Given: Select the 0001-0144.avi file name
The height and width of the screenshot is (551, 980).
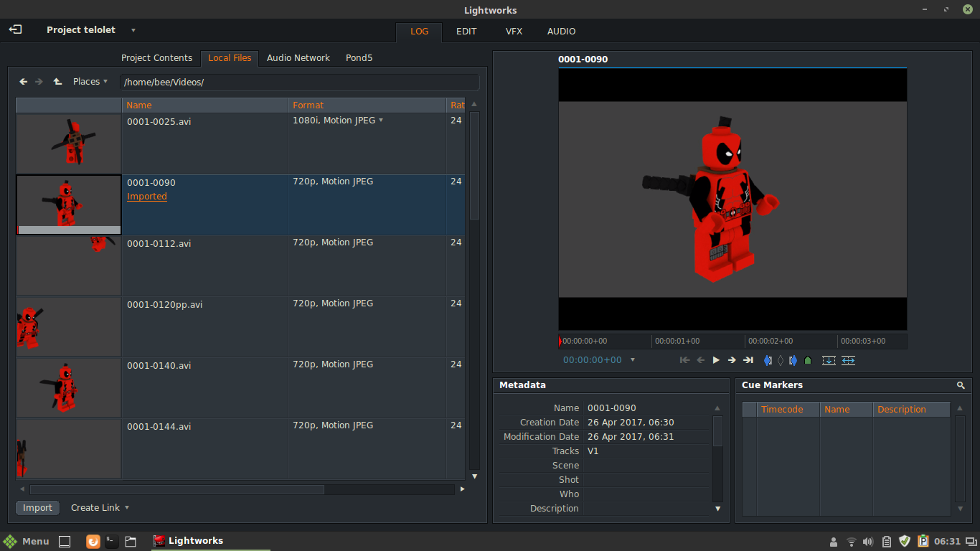Looking at the screenshot, I should coord(159,426).
